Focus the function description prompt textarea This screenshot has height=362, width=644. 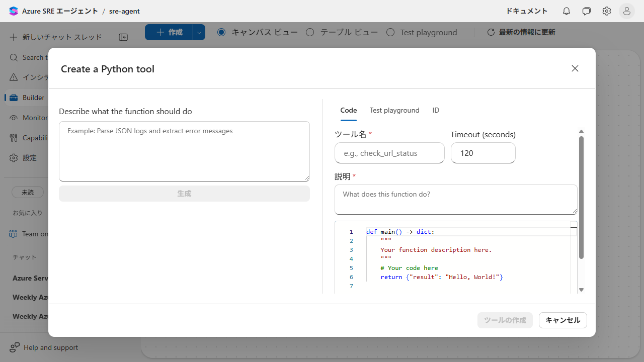(x=184, y=151)
